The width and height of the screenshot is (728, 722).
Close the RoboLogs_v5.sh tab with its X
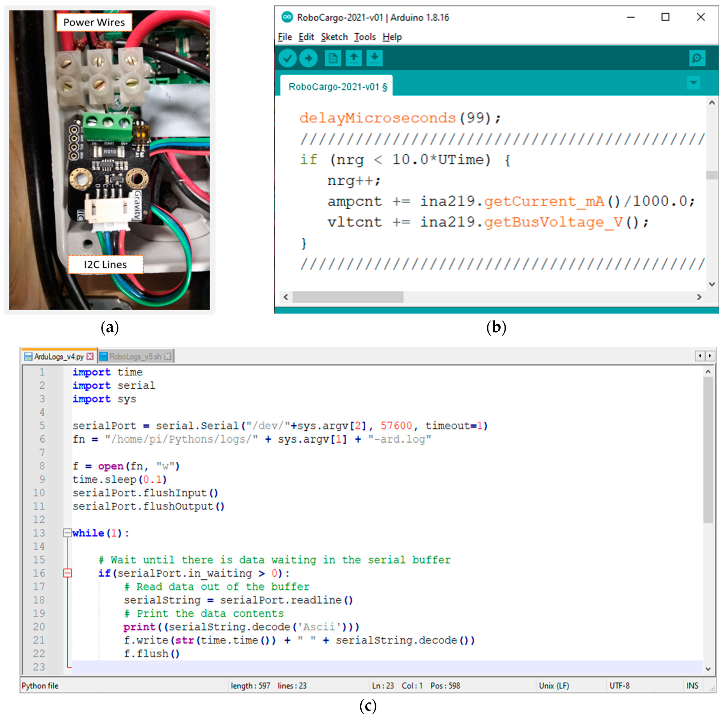pos(168,356)
